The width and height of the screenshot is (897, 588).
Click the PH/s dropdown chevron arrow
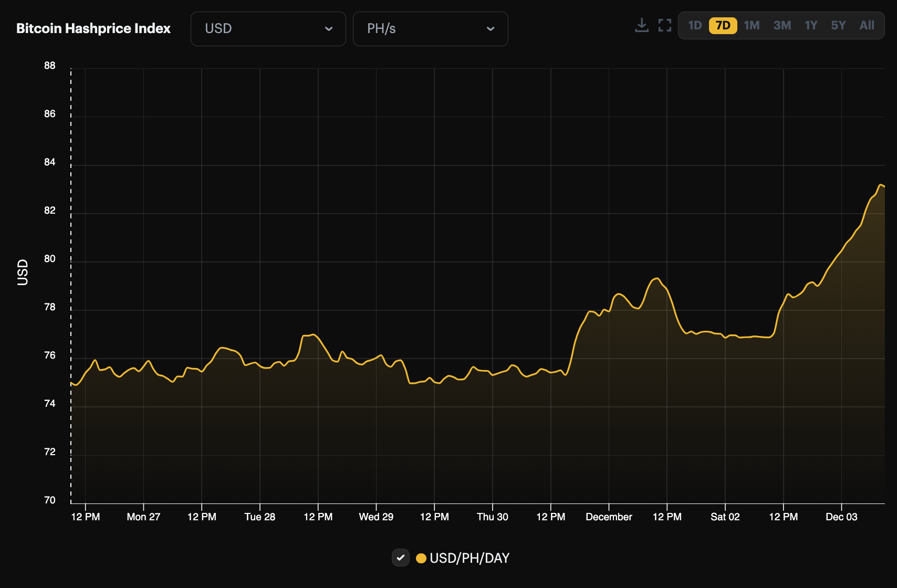point(491,29)
